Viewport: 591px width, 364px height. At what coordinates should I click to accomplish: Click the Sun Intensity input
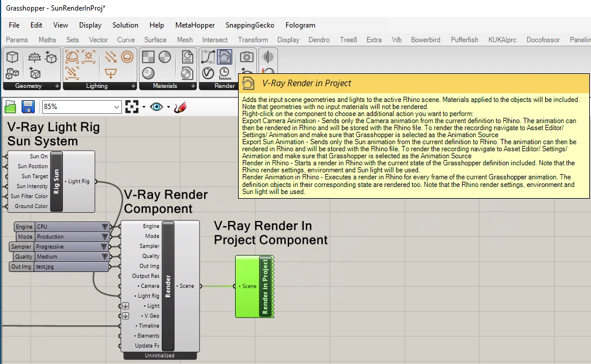click(32, 186)
